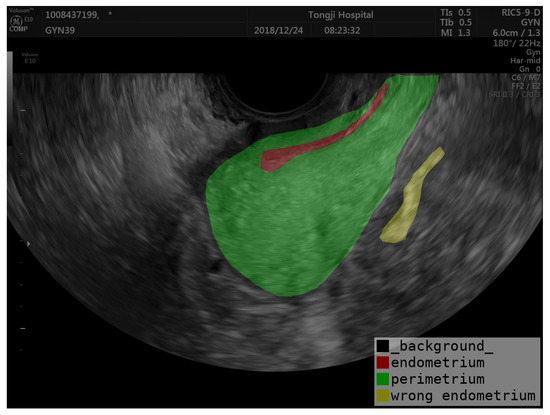Click the black _background_ legend swatch
The height and width of the screenshot is (415, 550).
point(383,346)
